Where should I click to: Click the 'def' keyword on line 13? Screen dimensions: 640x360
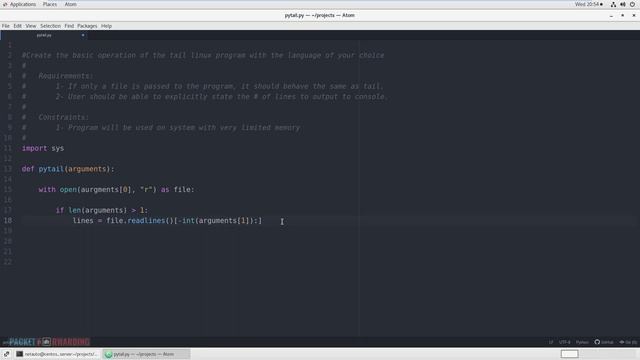click(28, 169)
